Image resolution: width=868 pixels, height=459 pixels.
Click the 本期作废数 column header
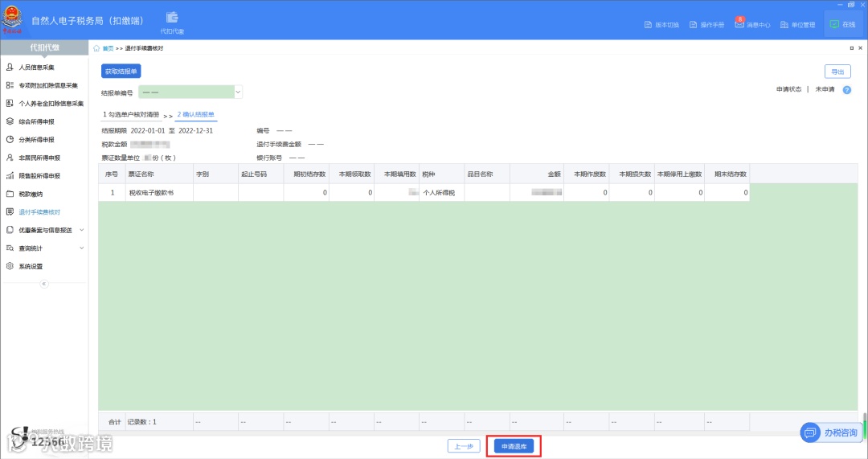coord(586,174)
